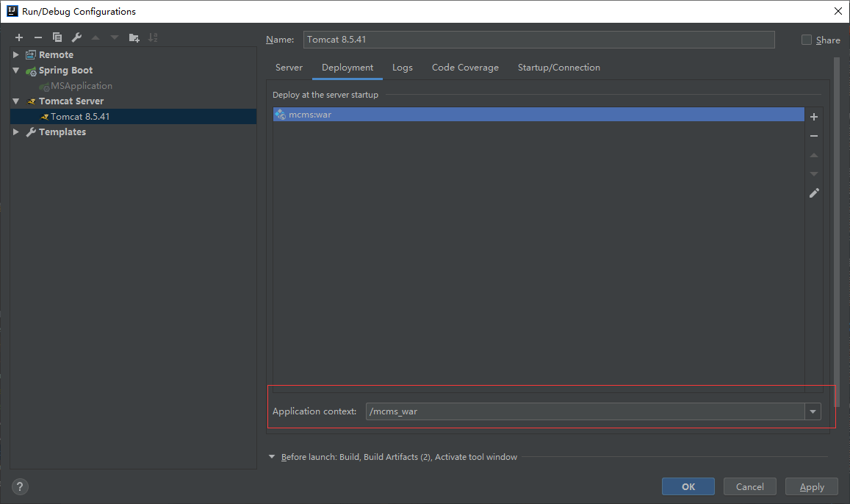Remove selected configuration with minus icon
This screenshot has height=504, width=850.
pyautogui.click(x=38, y=37)
